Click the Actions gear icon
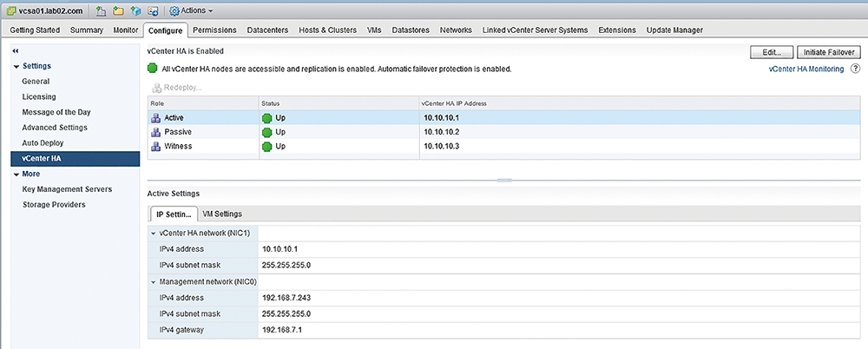This screenshot has width=868, height=349. pyautogui.click(x=174, y=11)
